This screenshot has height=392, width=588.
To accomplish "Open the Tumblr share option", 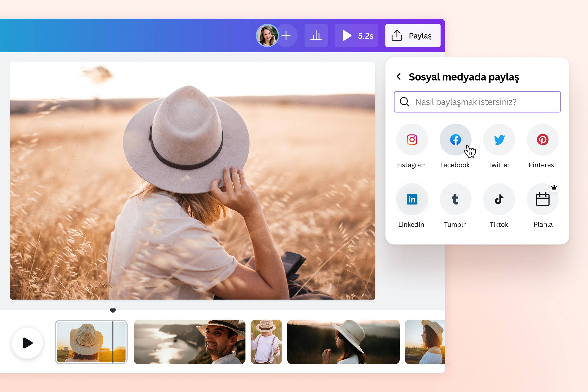I will 455,199.
